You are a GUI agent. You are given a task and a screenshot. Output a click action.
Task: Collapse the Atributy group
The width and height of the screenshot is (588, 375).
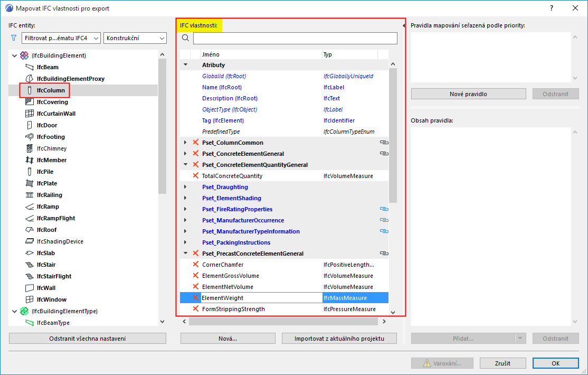[185, 65]
